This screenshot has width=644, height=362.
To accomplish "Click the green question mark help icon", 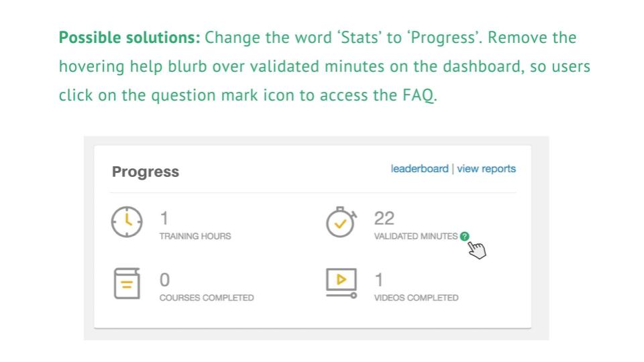I will point(465,236).
